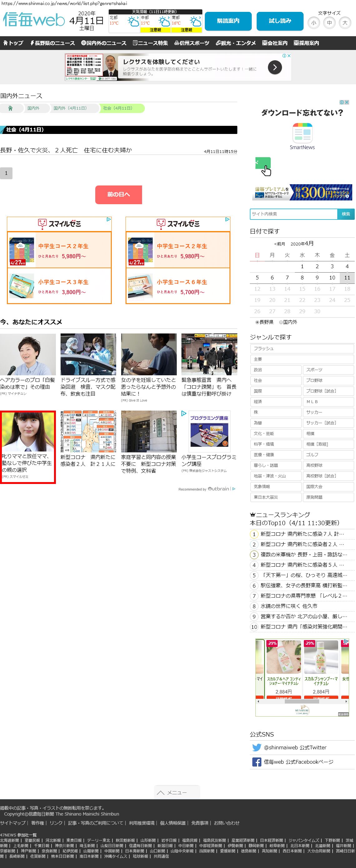Open 信州スポーツ menu
The width and height of the screenshot is (356, 868).
(192, 43)
